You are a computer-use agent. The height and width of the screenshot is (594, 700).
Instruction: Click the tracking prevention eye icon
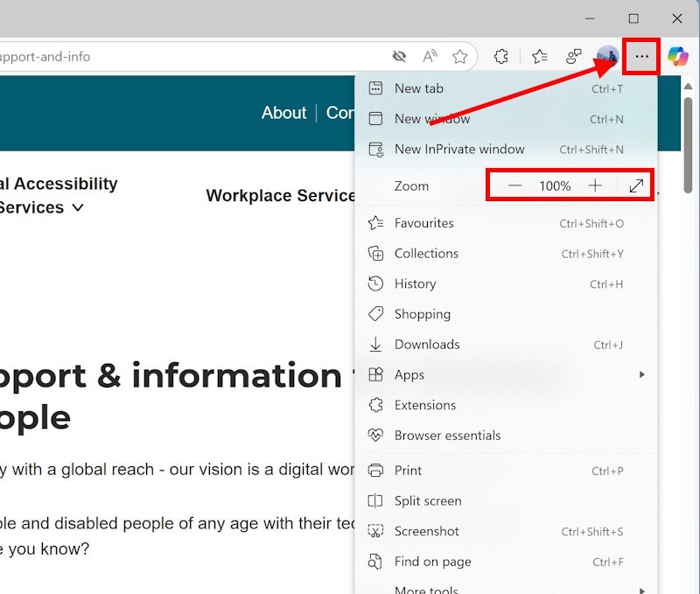point(399,57)
